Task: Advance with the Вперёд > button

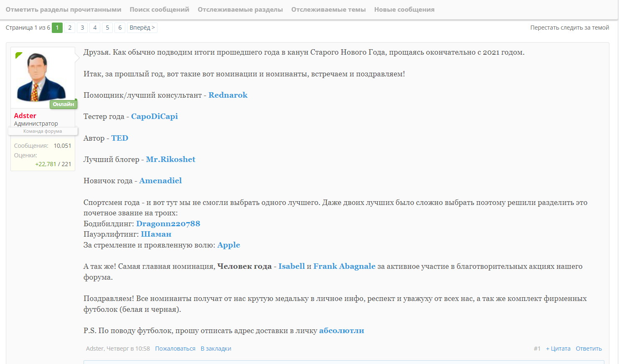Action: tap(142, 28)
